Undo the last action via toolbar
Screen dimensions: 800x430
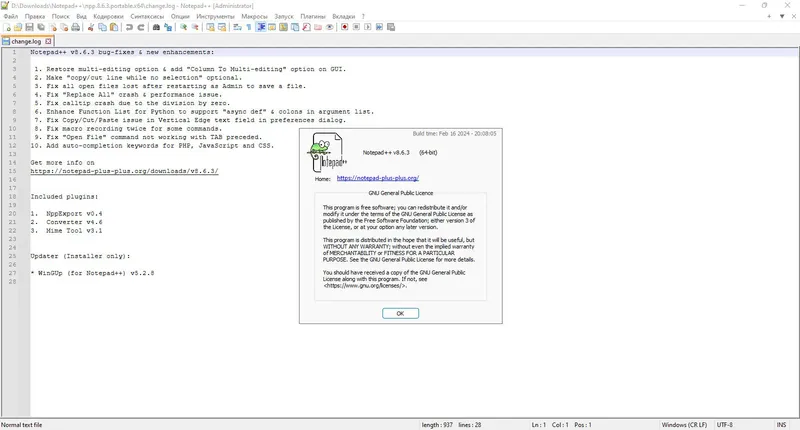[x=129, y=27]
